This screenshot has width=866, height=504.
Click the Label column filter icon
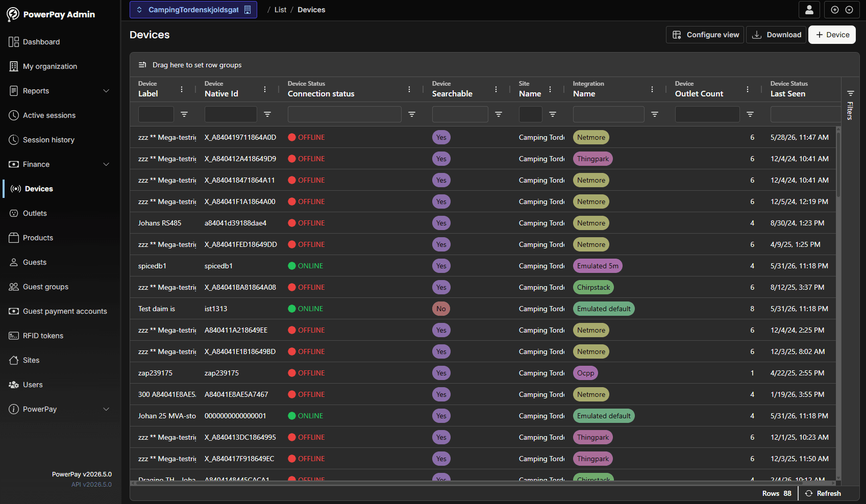click(184, 114)
